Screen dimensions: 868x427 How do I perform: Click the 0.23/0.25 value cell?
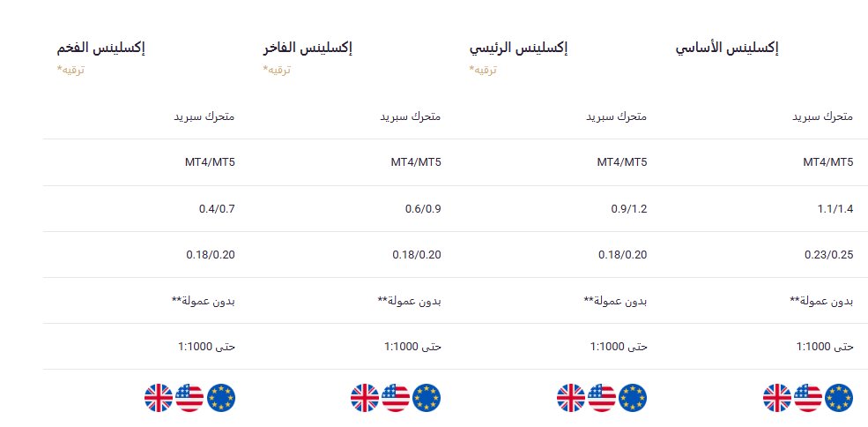coord(828,255)
